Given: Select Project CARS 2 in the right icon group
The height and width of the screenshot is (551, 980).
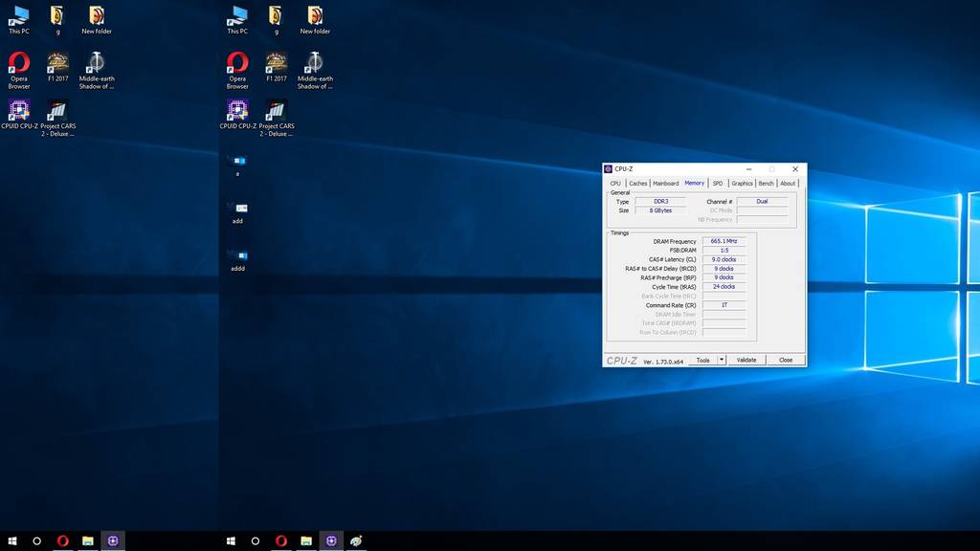Looking at the screenshot, I should (276, 111).
